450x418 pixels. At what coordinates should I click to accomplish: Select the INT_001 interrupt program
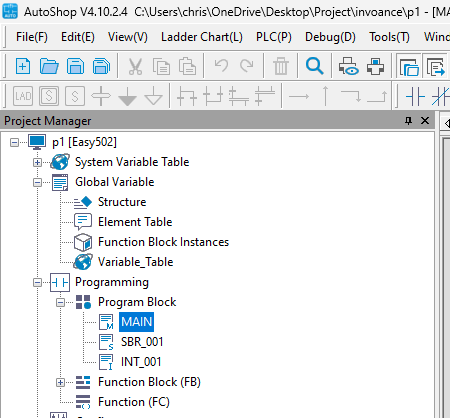click(x=141, y=362)
